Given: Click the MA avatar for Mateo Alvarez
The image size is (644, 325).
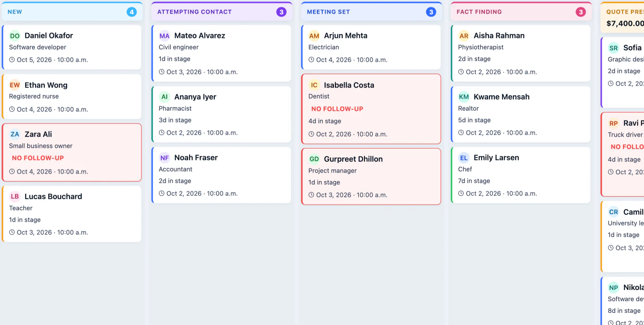Looking at the screenshot, I should pyautogui.click(x=165, y=35).
